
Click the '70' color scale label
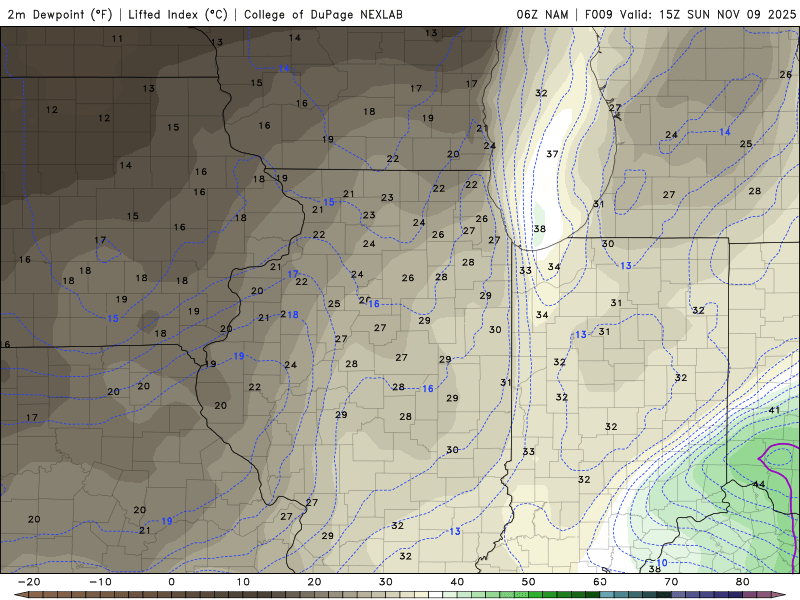point(671,582)
